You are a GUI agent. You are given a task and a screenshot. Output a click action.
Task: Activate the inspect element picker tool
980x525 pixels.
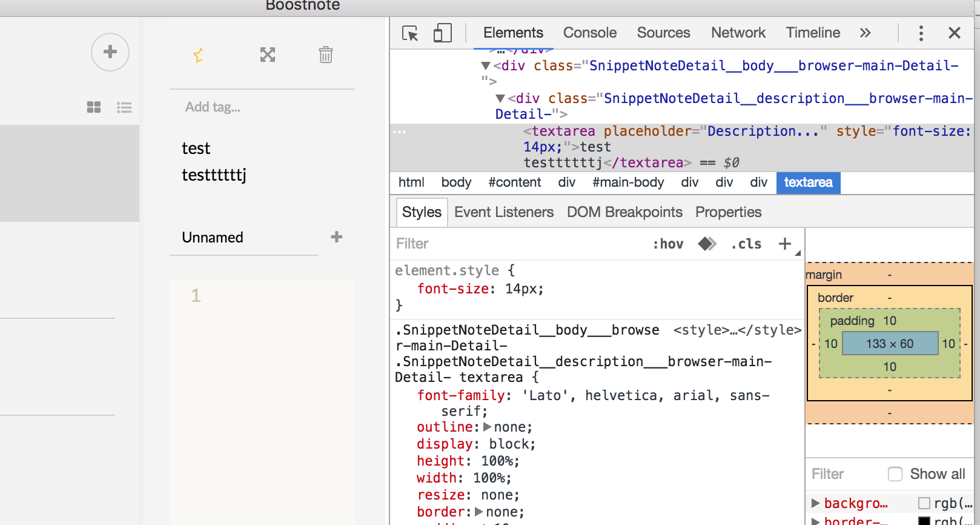411,33
